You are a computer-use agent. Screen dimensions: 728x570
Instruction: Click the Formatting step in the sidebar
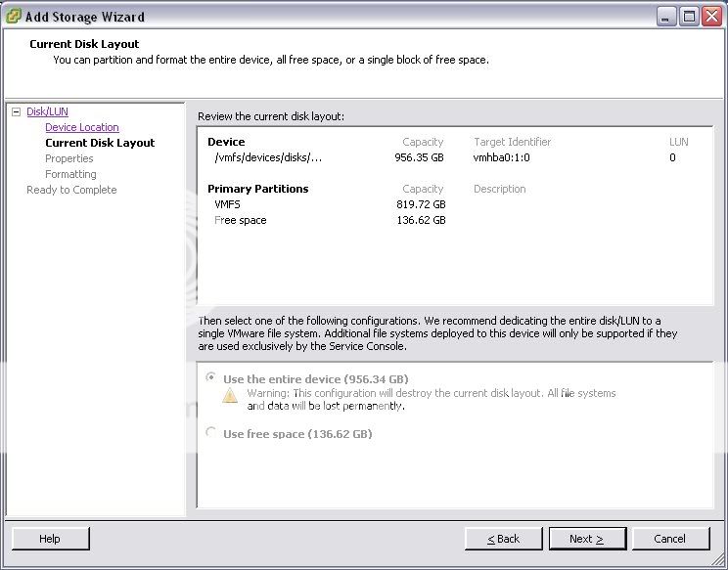pyautogui.click(x=71, y=174)
